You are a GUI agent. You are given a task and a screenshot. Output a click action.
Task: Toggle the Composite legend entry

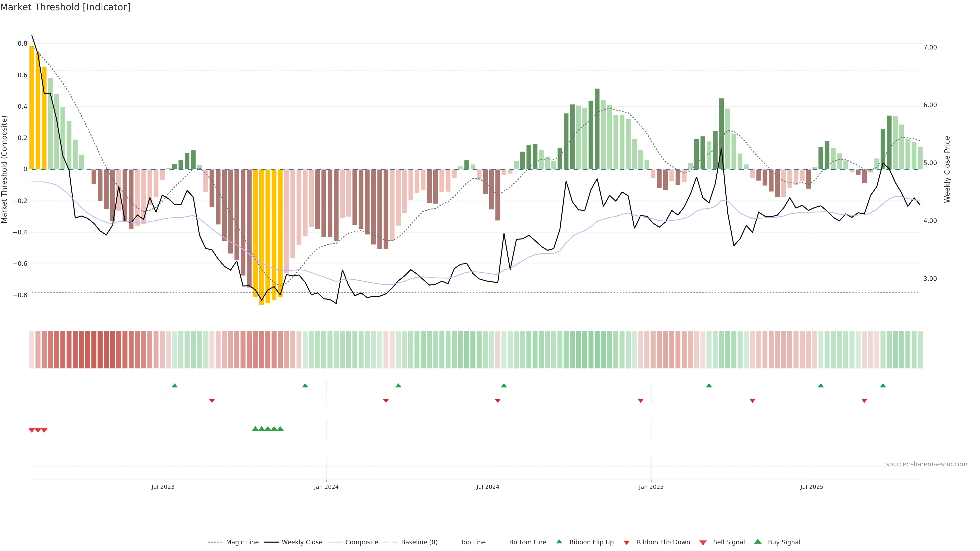[361, 542]
